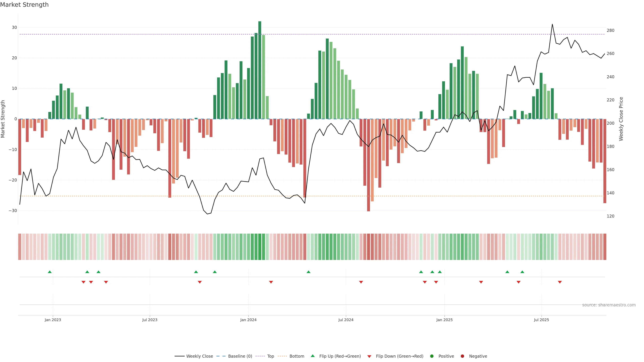Click Flip Up green triangle legend icon
The image size is (644, 362).
pos(312,356)
